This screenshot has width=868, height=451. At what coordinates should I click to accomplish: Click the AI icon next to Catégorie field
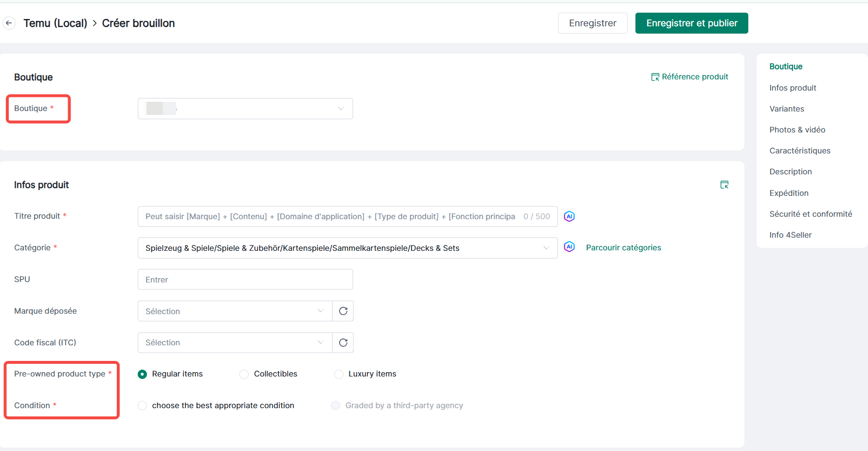[569, 247]
